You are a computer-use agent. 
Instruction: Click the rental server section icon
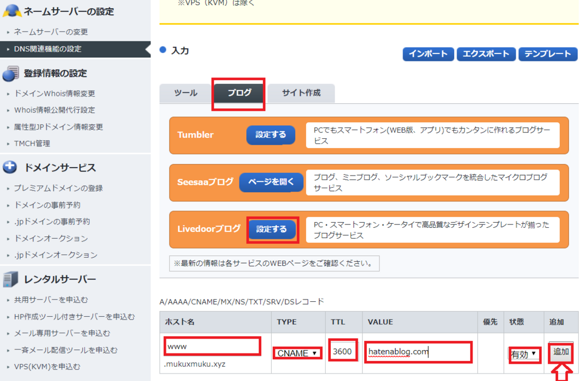(10, 279)
